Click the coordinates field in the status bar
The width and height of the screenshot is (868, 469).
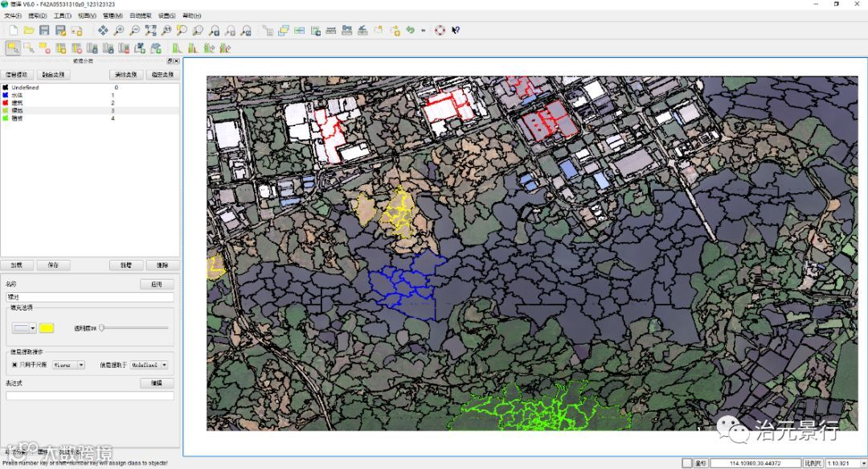[755, 463]
